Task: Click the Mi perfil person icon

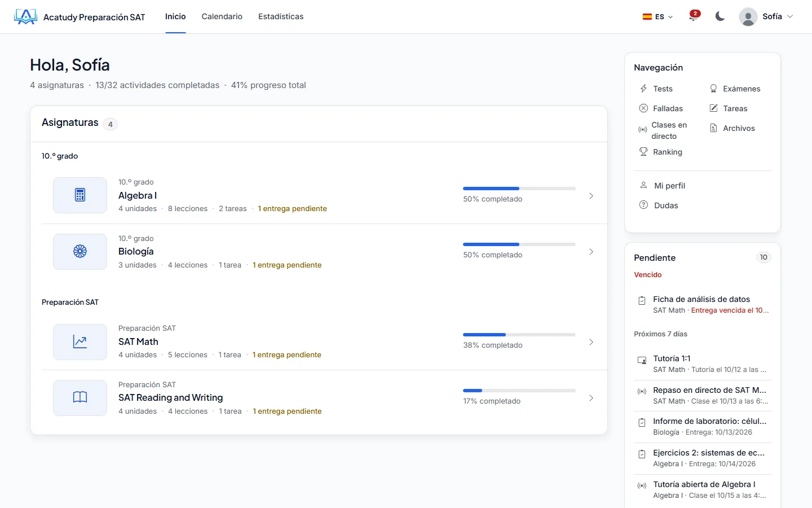Action: (643, 185)
